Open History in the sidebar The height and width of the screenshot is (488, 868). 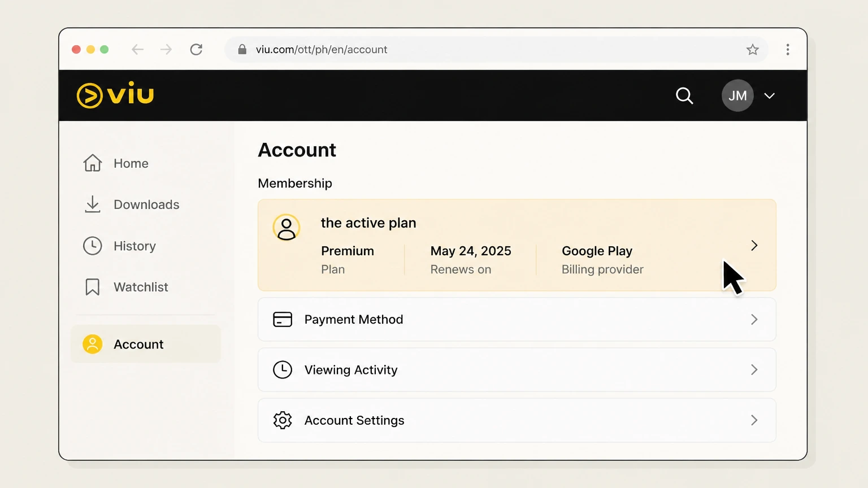[146, 246]
